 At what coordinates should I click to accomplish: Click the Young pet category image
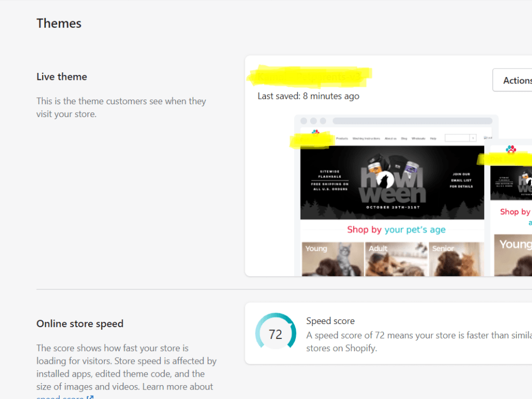[x=332, y=259]
